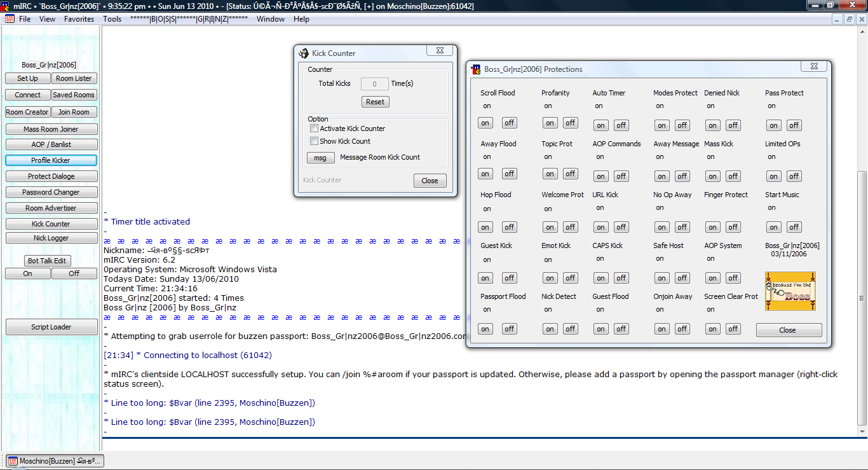Turn Profanity protection on
Image resolution: width=868 pixels, height=470 pixels.
[550, 123]
